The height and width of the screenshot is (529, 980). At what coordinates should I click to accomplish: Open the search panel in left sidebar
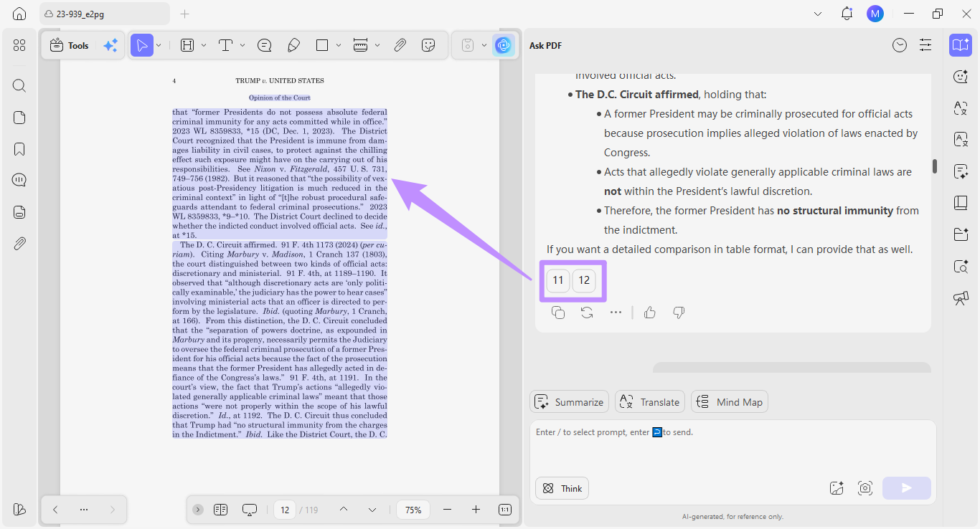(x=19, y=86)
